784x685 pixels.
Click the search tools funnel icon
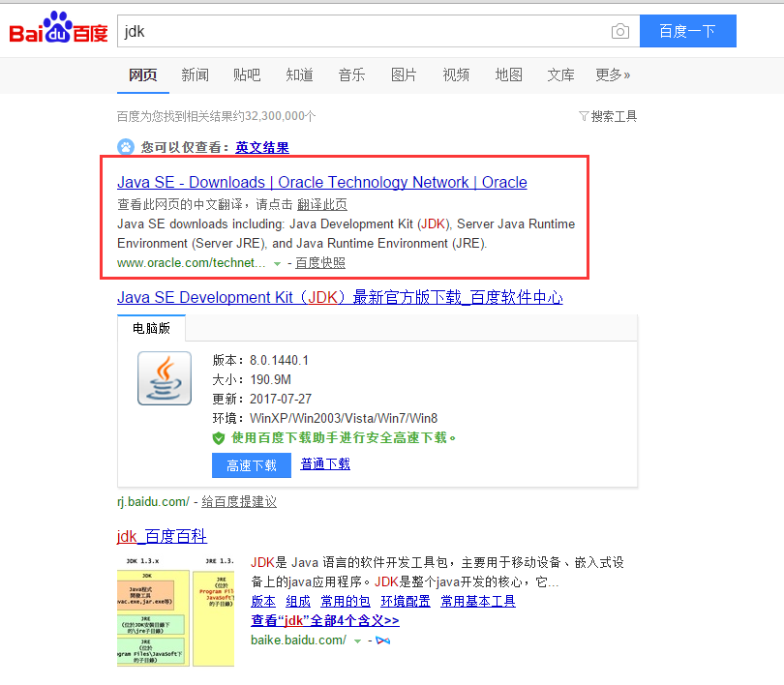point(584,116)
